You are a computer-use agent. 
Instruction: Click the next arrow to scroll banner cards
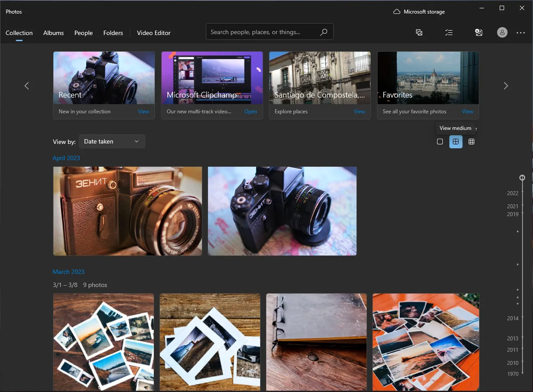(506, 85)
